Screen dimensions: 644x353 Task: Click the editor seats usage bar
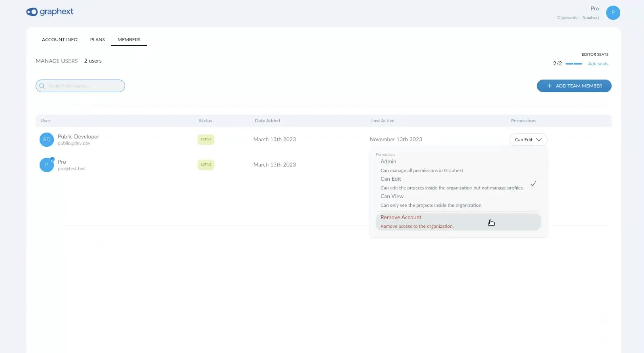[x=574, y=63]
